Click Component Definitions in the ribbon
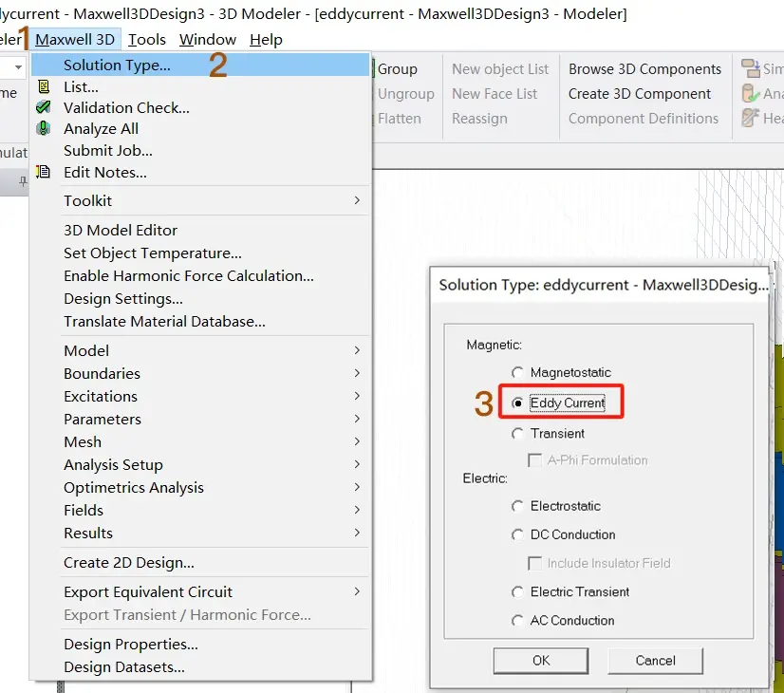This screenshot has width=784, height=693. point(643,119)
